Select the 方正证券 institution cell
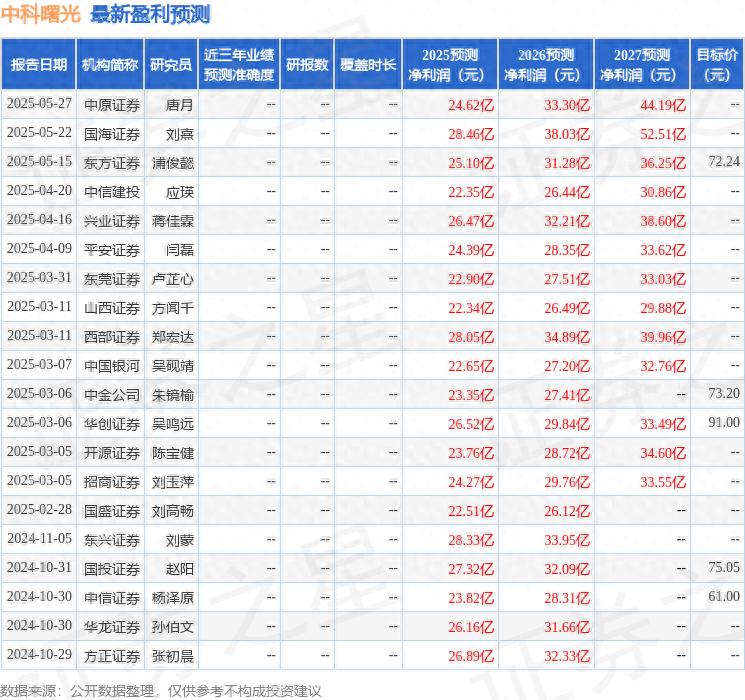The width and height of the screenshot is (745, 700). [112, 656]
